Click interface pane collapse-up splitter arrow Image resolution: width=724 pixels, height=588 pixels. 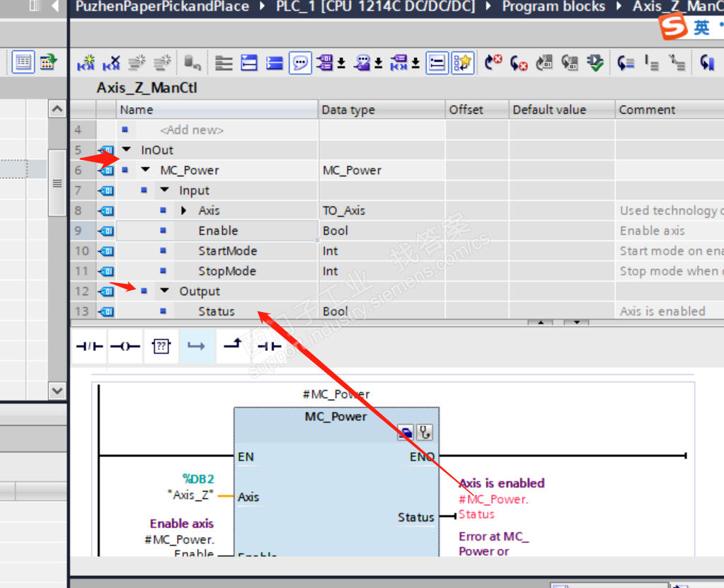pos(541,322)
